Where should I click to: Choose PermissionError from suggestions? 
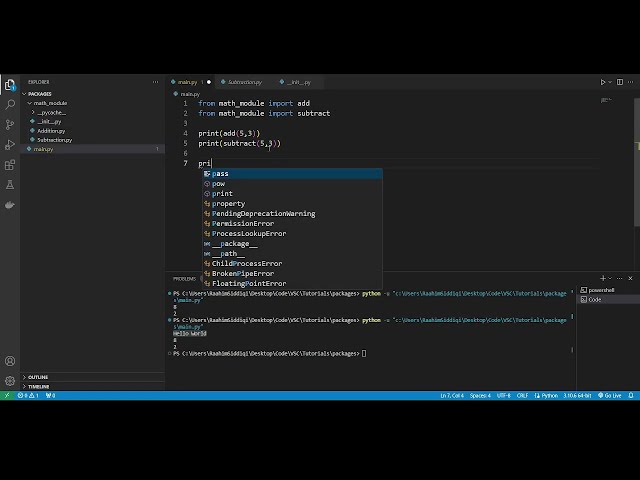click(293, 224)
